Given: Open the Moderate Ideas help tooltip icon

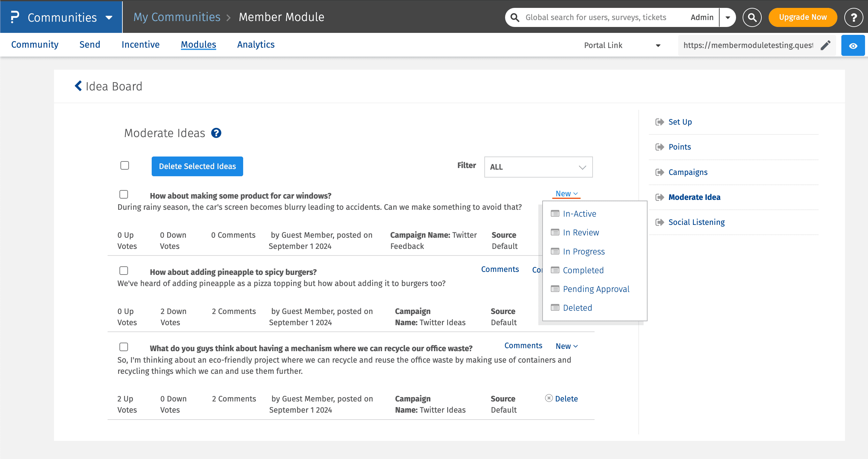Looking at the screenshot, I should [x=216, y=133].
